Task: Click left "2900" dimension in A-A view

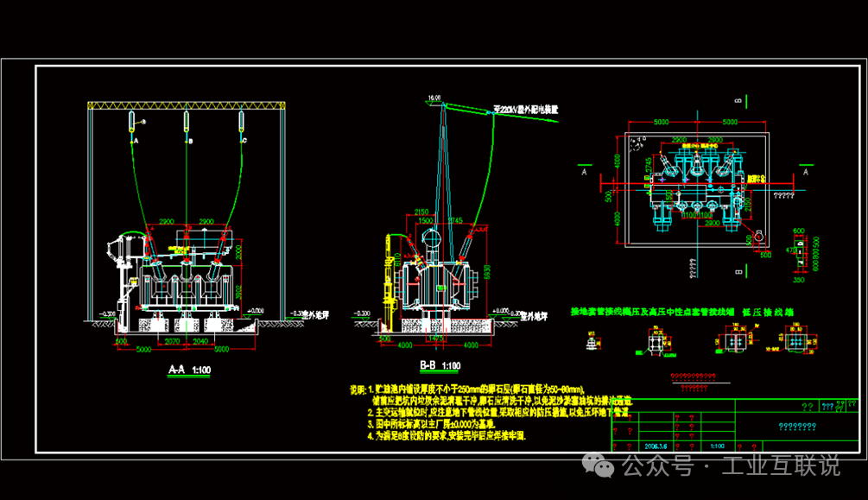Action: click(167, 221)
